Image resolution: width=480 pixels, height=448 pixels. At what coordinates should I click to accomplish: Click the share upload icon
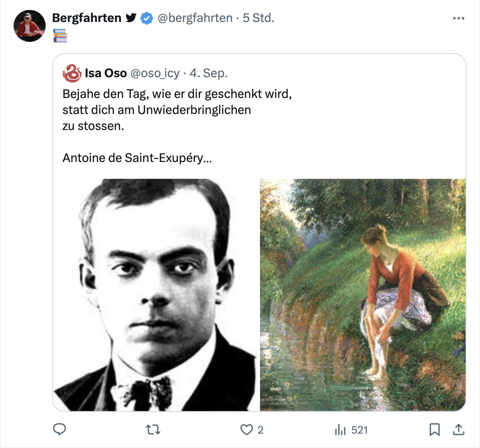[x=458, y=430]
